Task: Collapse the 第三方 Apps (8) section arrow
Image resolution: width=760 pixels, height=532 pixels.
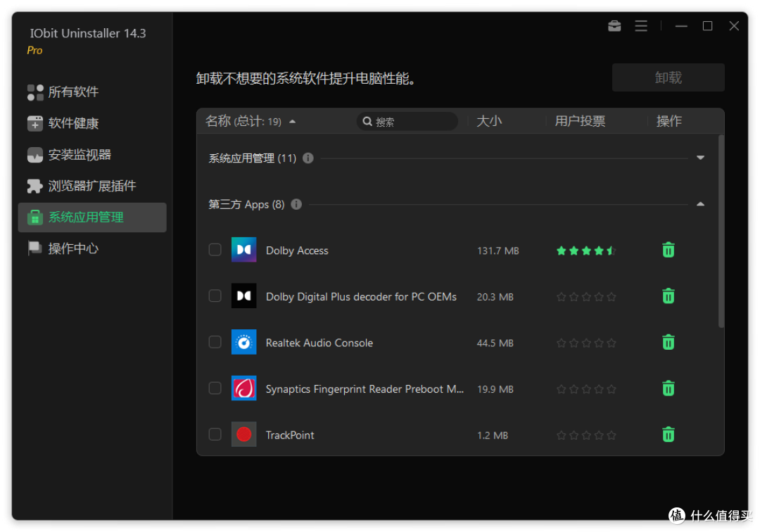Action: point(700,204)
